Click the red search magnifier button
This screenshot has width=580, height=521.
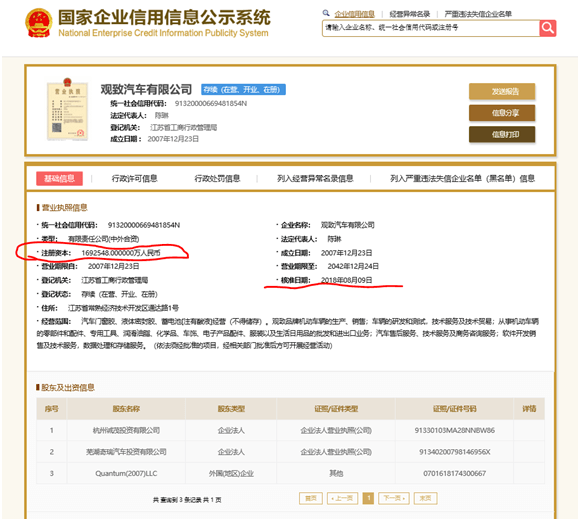tap(547, 28)
